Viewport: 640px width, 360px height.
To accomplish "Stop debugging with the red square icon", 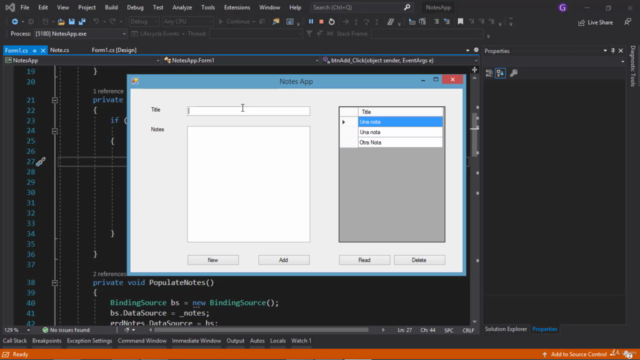I will click(321, 22).
